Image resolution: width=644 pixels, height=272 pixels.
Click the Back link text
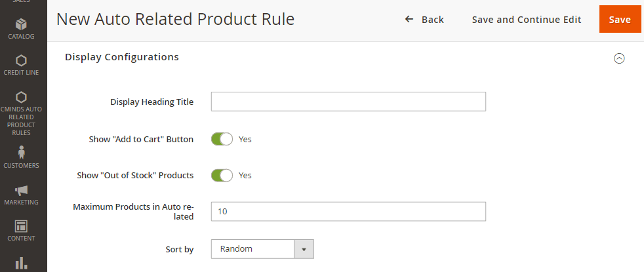[x=433, y=20]
